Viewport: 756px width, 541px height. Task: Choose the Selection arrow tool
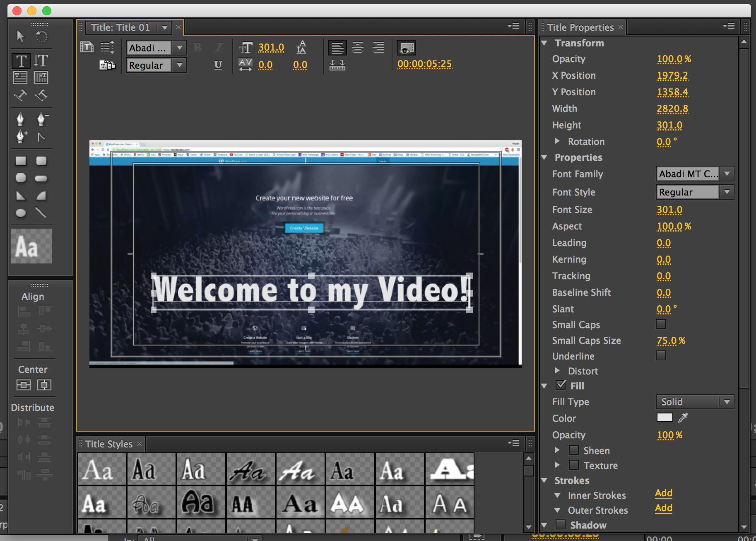point(20,37)
